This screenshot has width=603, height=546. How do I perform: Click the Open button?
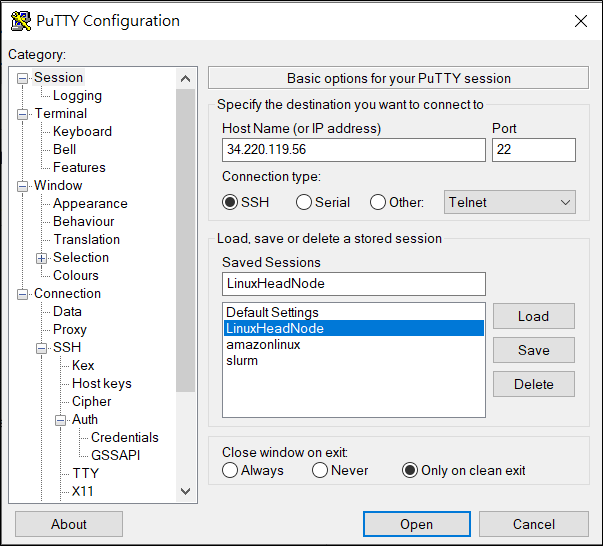point(416,524)
